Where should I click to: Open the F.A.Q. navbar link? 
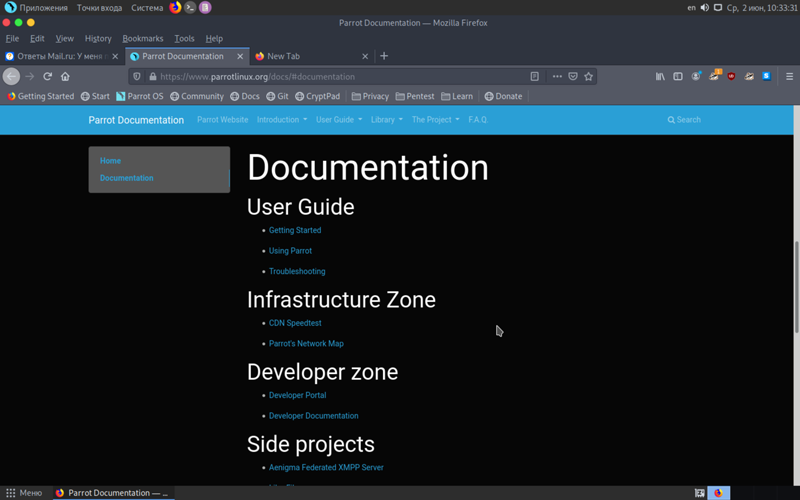(478, 119)
